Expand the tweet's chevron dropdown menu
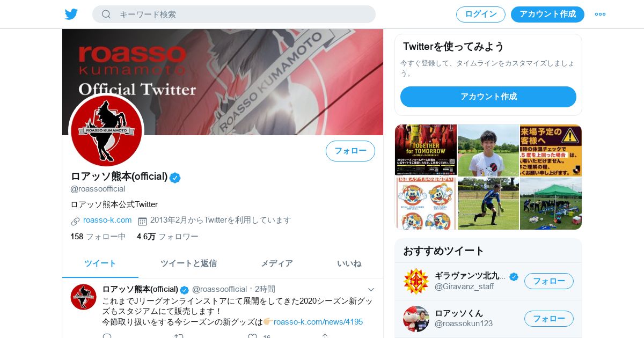 tap(371, 289)
